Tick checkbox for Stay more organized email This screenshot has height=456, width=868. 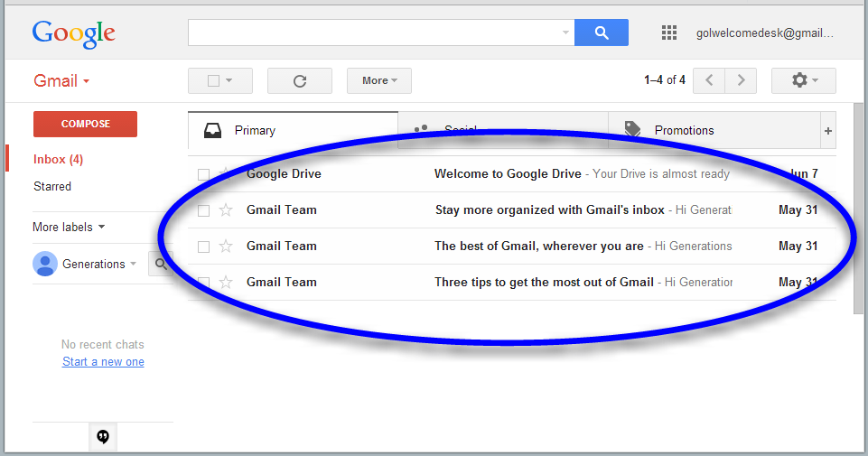204,211
